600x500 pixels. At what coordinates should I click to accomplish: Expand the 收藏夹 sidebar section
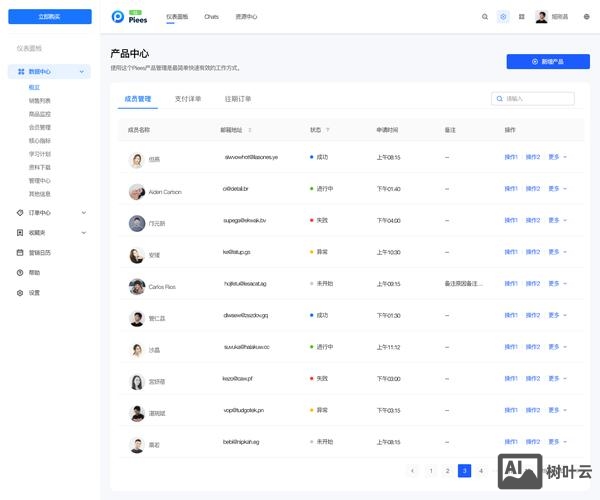(x=83, y=232)
